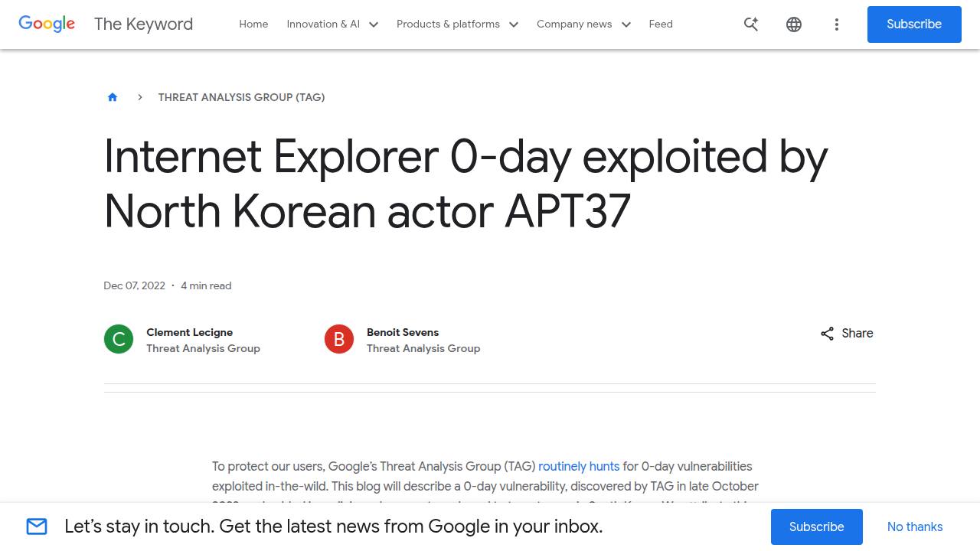Click the home breadcrumb icon
The height and width of the screenshot is (551, 980).
click(x=113, y=97)
